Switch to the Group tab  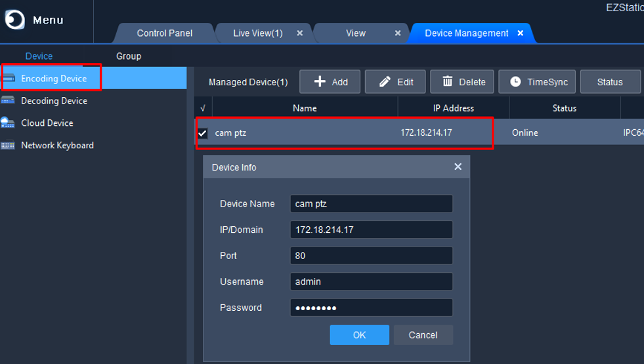point(129,56)
